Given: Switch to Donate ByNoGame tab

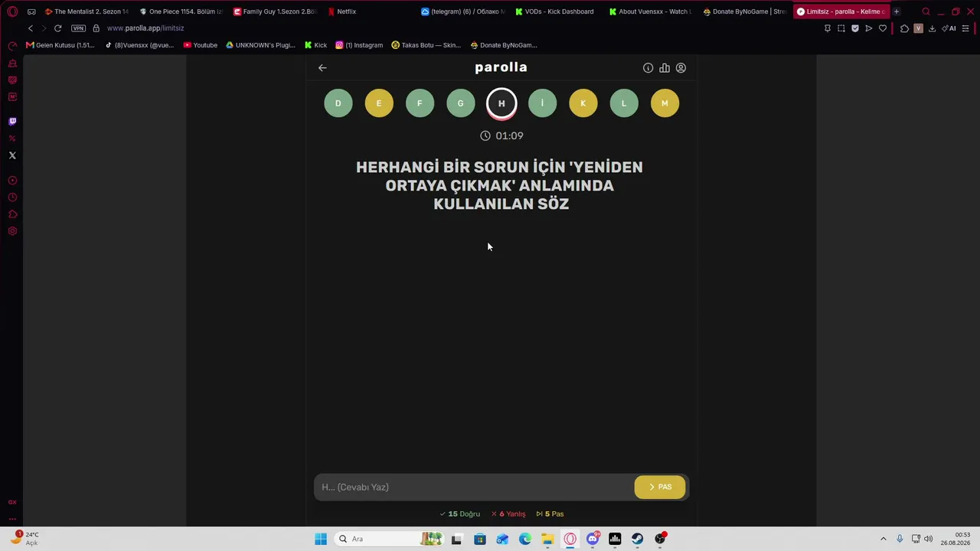Looking at the screenshot, I should (744, 11).
